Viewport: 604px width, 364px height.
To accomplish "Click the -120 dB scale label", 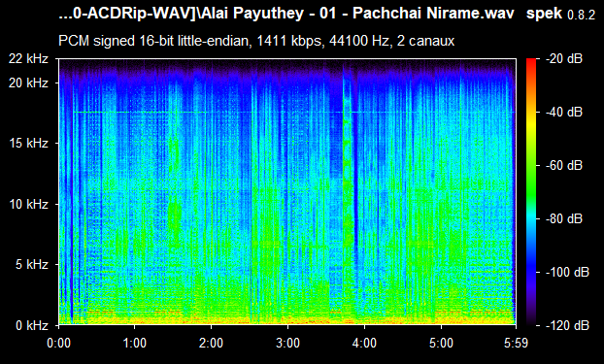I will (x=567, y=325).
